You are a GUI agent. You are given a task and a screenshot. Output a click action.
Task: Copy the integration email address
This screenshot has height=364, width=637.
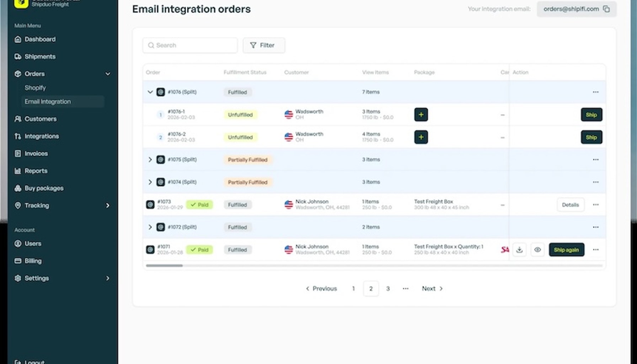[606, 9]
